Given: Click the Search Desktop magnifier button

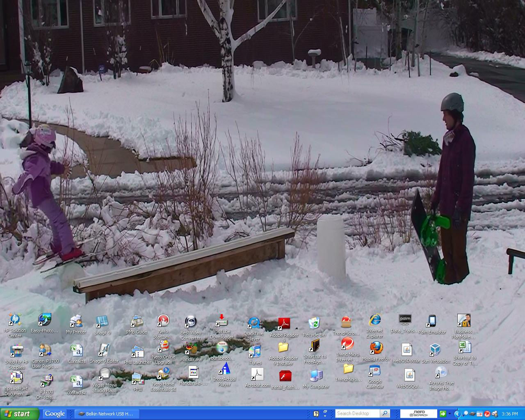Looking at the screenshot, I should click(x=386, y=413).
